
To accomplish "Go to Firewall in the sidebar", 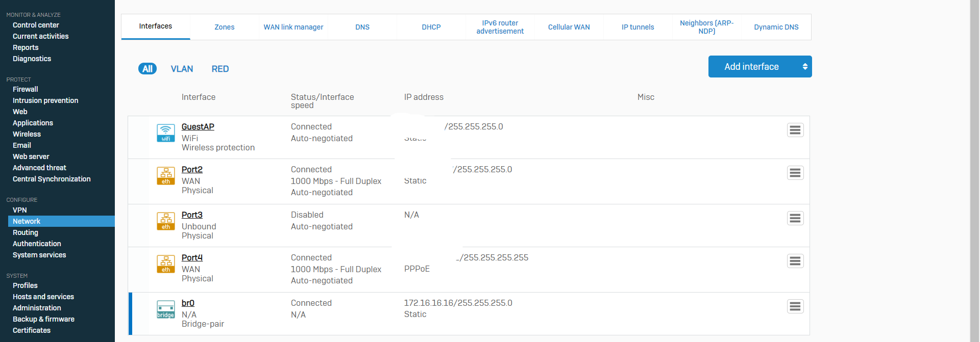I will pyautogui.click(x=26, y=89).
